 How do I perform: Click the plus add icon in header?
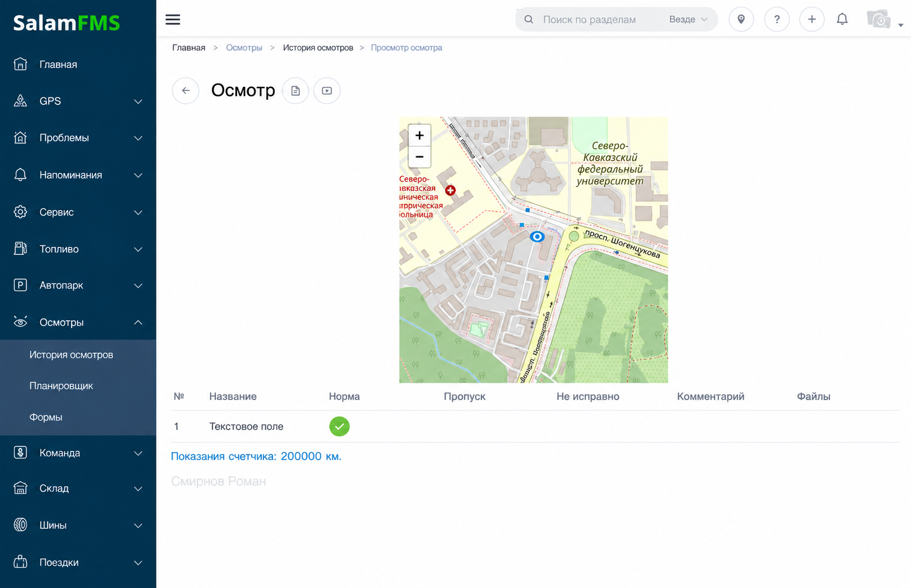(812, 19)
